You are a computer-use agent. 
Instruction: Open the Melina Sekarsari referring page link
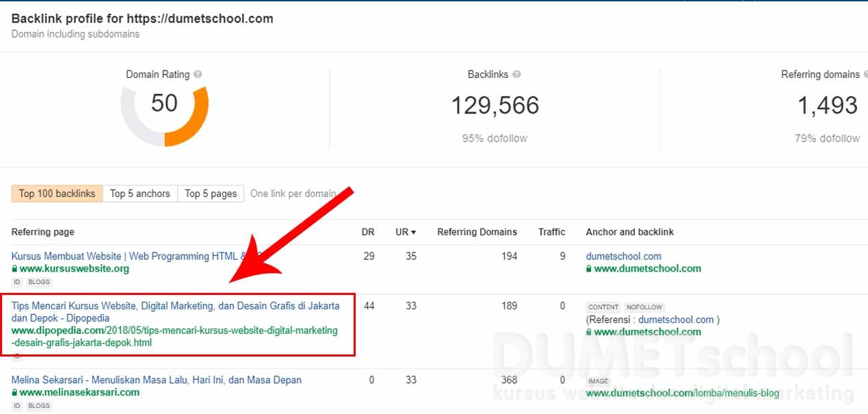(x=157, y=380)
